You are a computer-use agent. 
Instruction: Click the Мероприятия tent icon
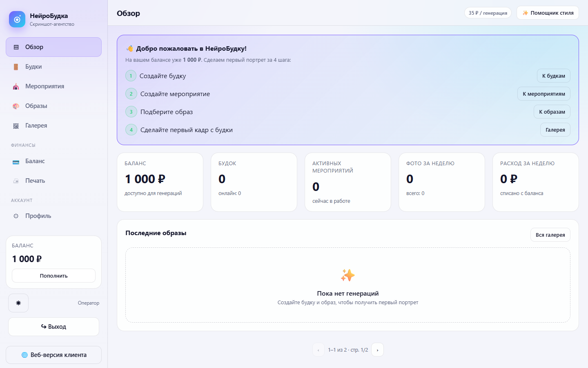coord(16,87)
